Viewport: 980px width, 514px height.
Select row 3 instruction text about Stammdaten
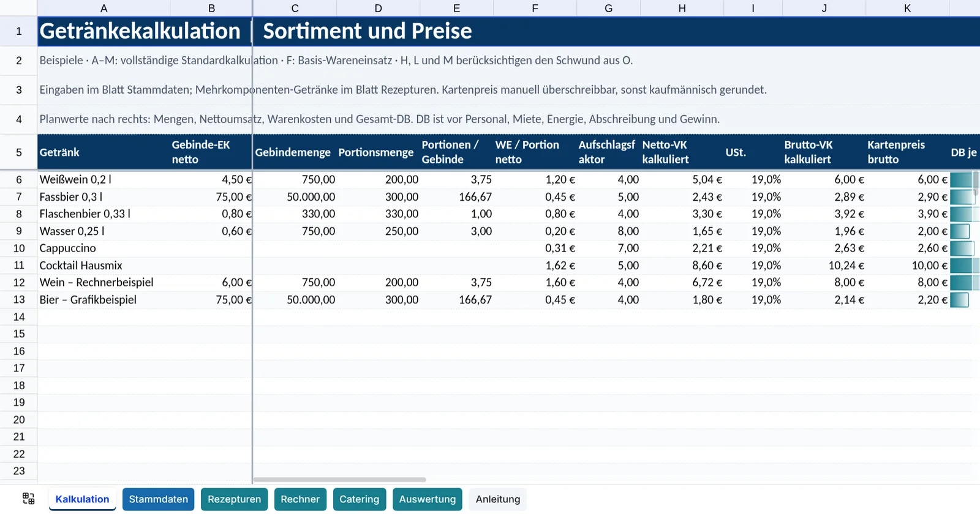tap(403, 90)
